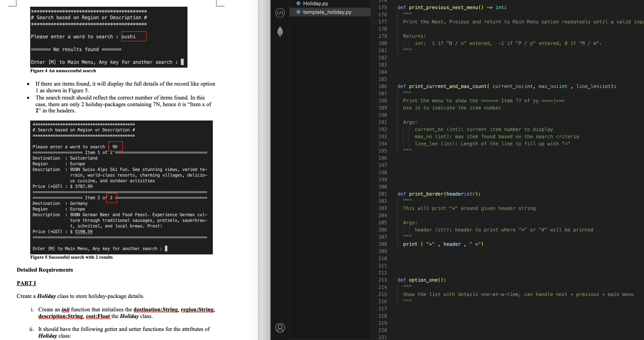This screenshot has width=644, height=340.
Task: Click the Python icon beside Holiday.py
Action: pos(298,4)
